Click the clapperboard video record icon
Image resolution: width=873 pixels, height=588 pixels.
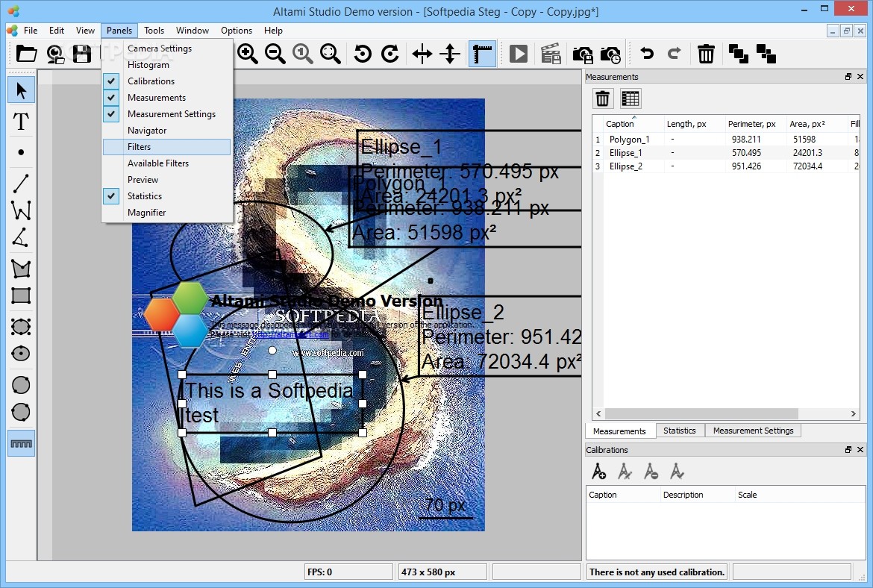click(x=551, y=54)
